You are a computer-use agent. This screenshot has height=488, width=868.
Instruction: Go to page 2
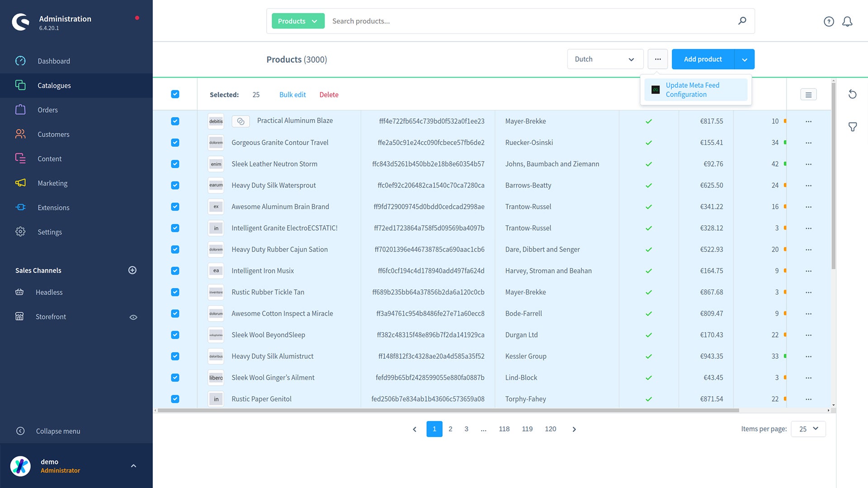pos(450,429)
